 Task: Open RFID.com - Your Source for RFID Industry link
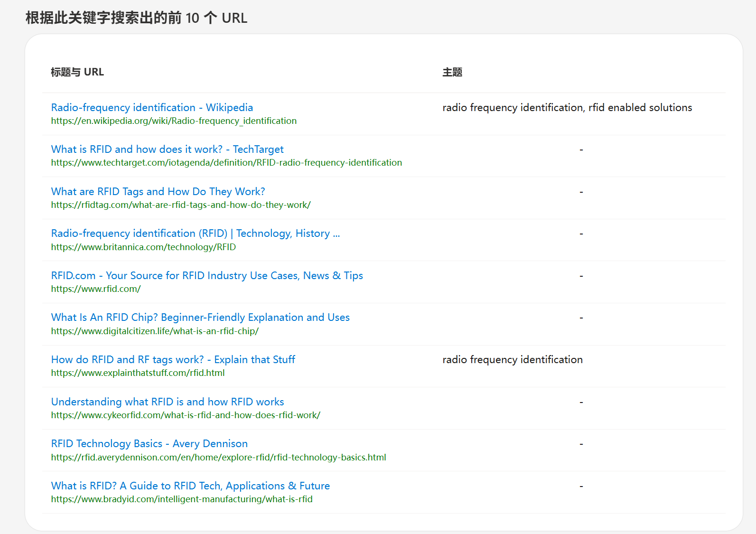pyautogui.click(x=207, y=276)
